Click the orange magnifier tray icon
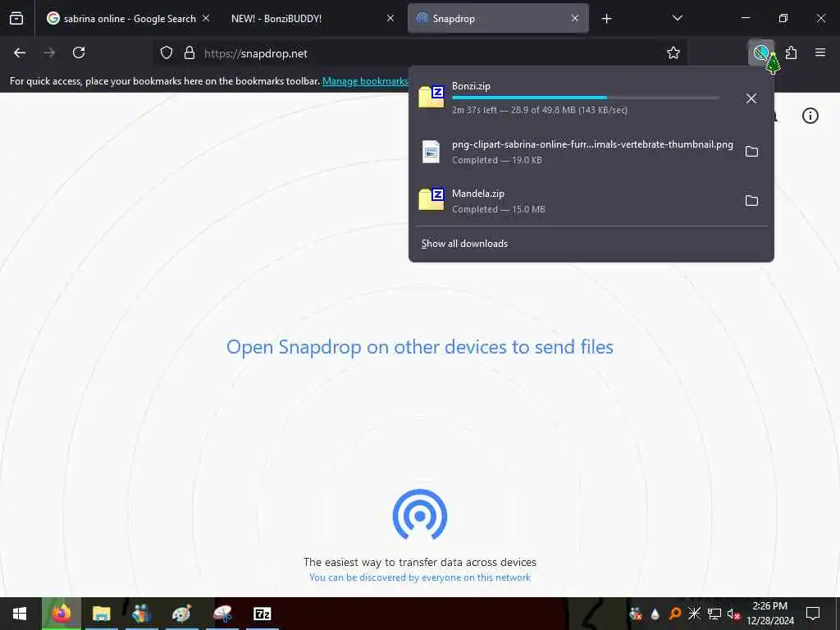This screenshot has width=840, height=630. (674, 614)
